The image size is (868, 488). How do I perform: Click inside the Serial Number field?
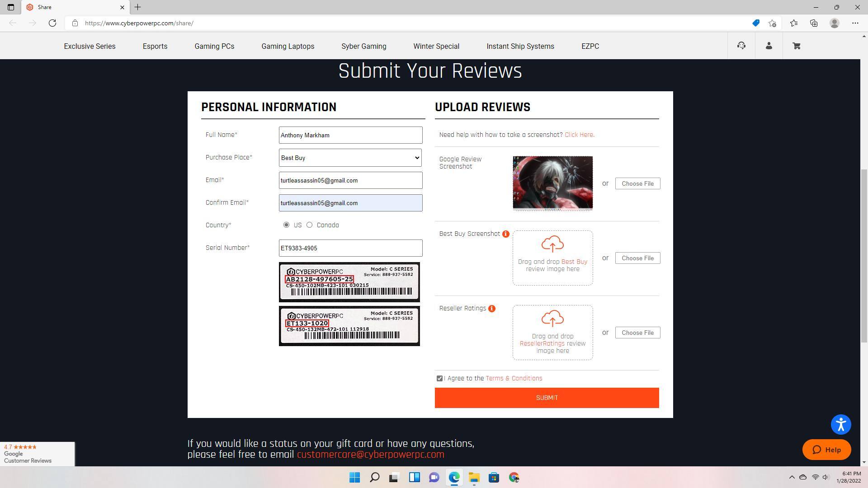[x=350, y=248]
